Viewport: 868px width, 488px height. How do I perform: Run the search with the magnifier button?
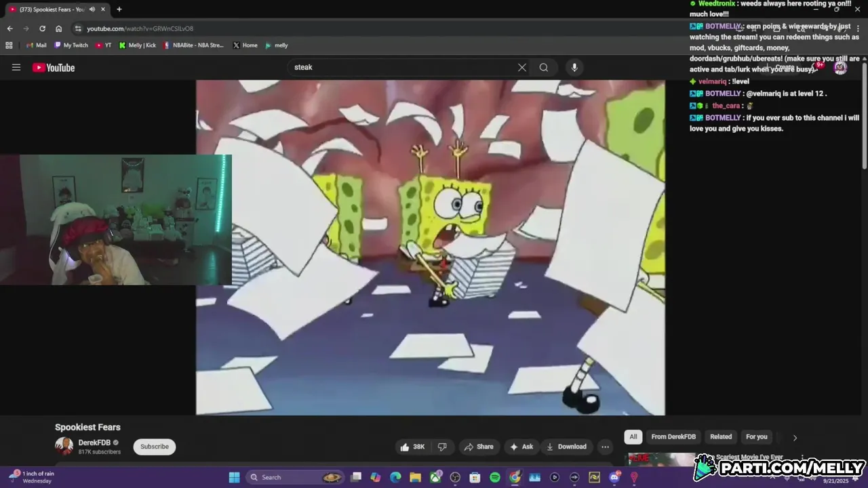[x=544, y=67]
